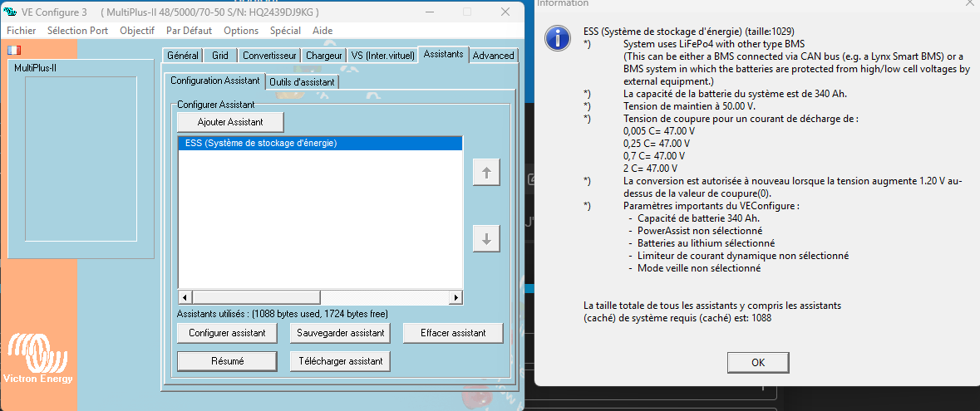
Task: Click the Télécharger assistant button
Action: 341,361
